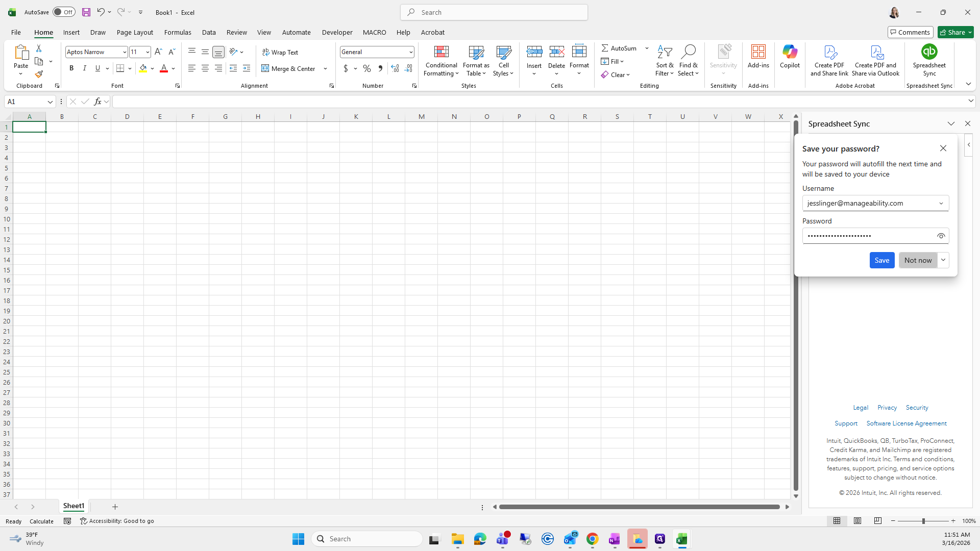Open the Software License Agreement link

[x=906, y=423]
